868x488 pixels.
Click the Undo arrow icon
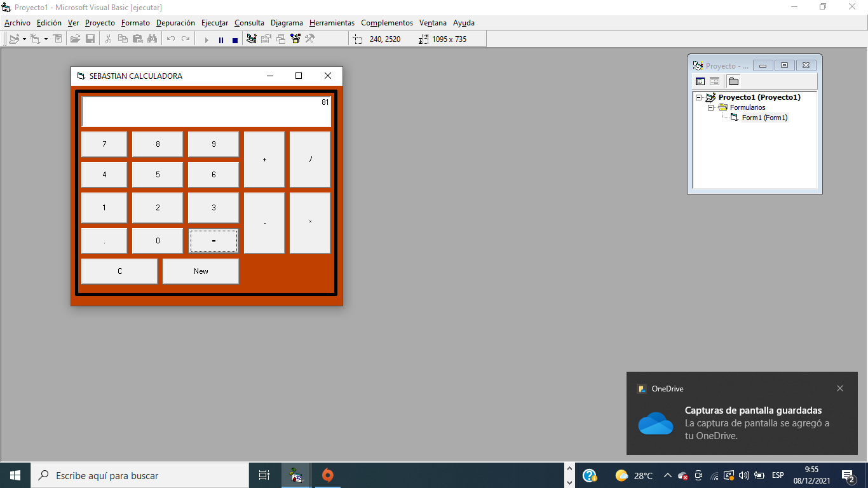point(170,39)
